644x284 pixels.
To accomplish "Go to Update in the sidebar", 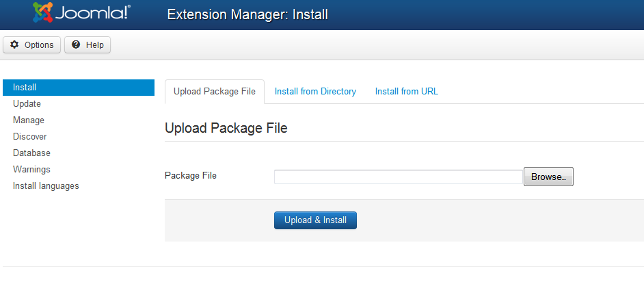I will [27, 104].
